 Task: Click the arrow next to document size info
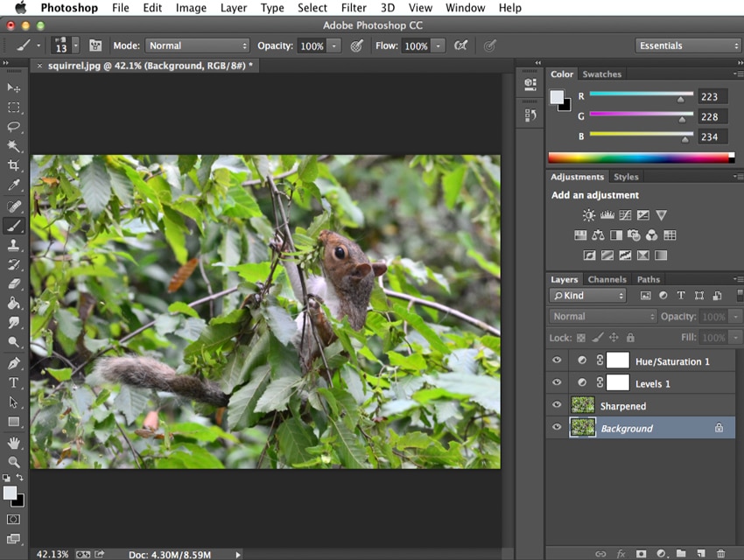click(x=237, y=554)
